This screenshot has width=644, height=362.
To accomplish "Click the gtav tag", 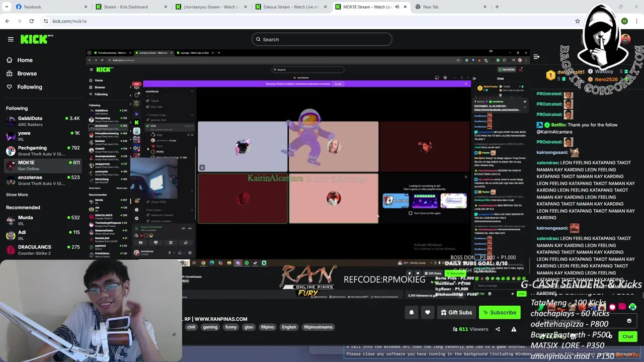I will tap(249, 327).
